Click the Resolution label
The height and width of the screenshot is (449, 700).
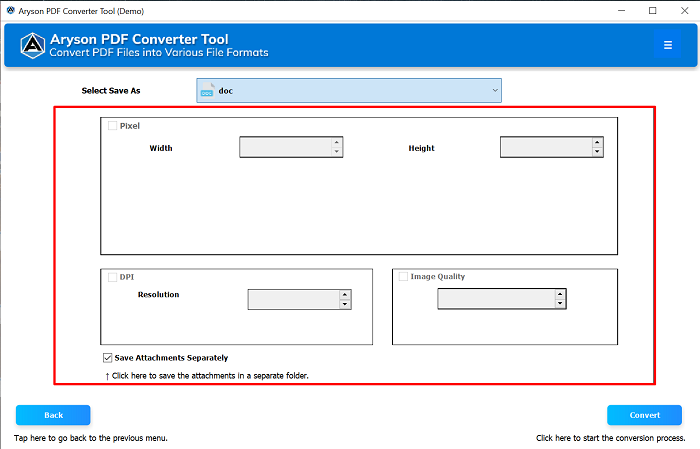158,295
